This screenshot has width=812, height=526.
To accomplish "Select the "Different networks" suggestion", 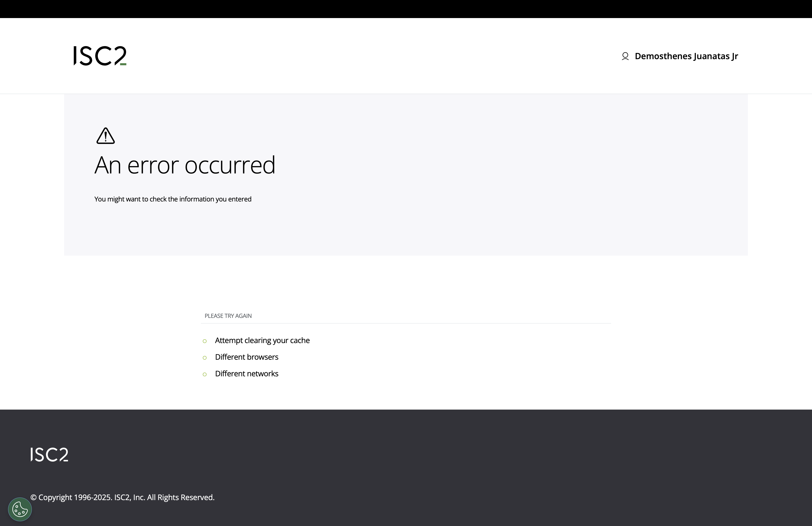I will tap(246, 373).
